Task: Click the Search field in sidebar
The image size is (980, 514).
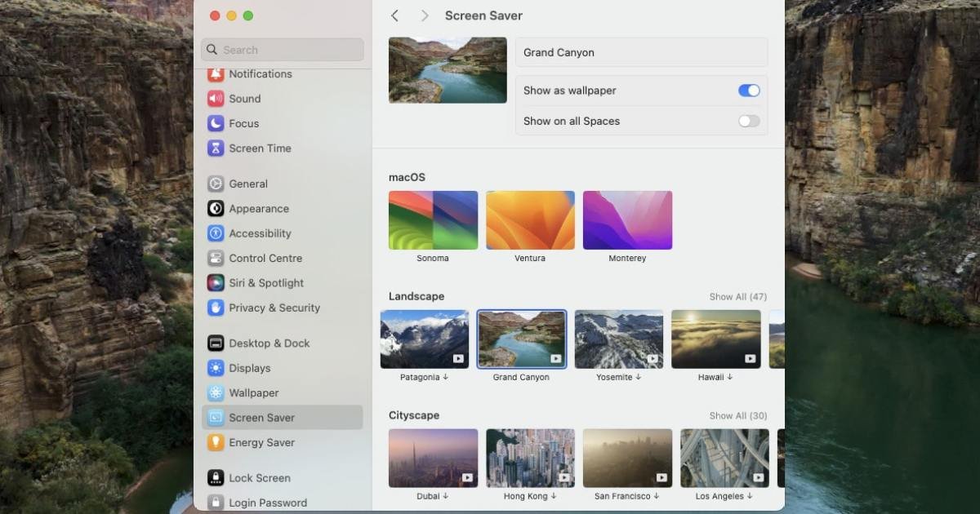Action: (283, 50)
